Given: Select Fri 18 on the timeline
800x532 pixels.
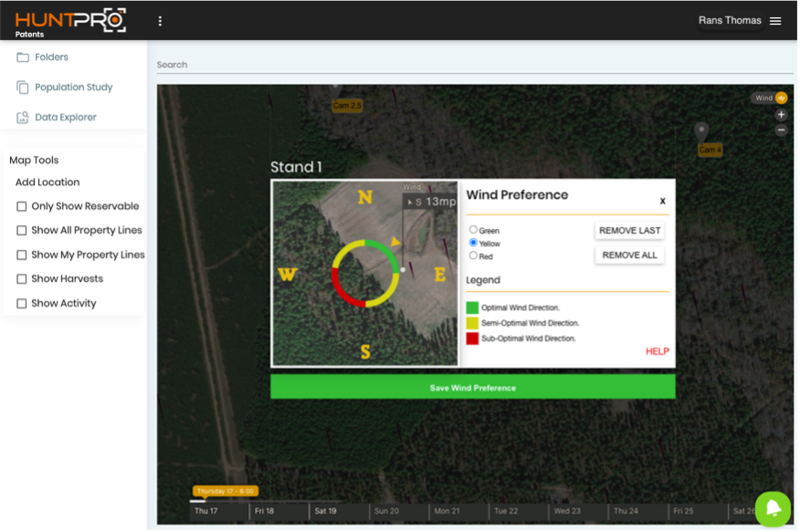Looking at the screenshot, I should pos(264,511).
